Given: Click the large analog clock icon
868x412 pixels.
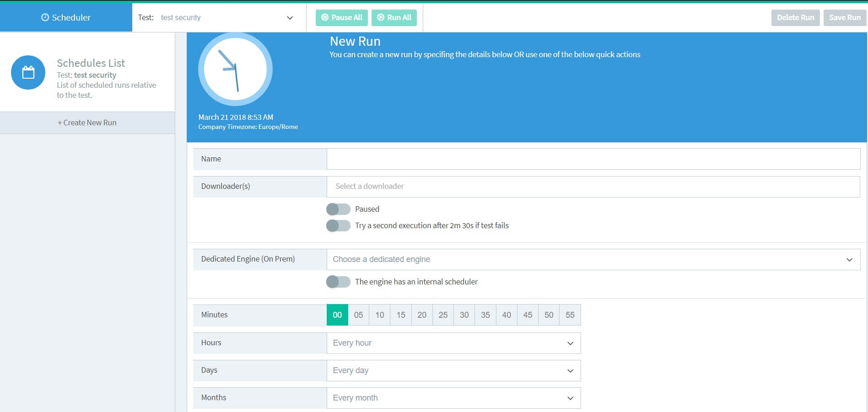Looking at the screenshot, I should [235, 69].
